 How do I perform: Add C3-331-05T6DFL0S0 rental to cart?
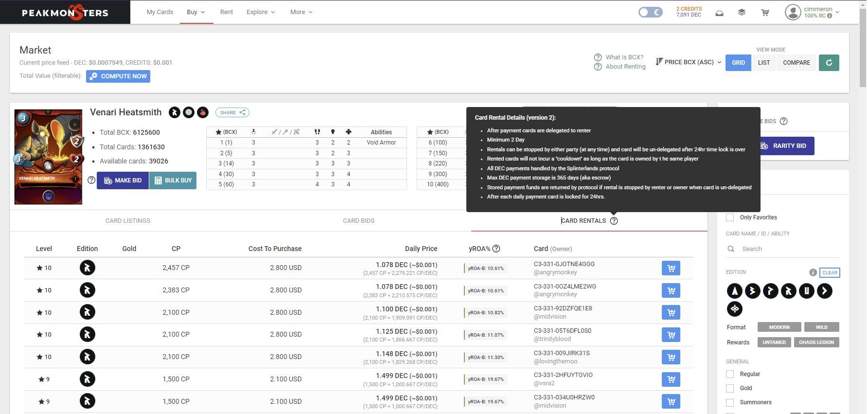pyautogui.click(x=671, y=335)
